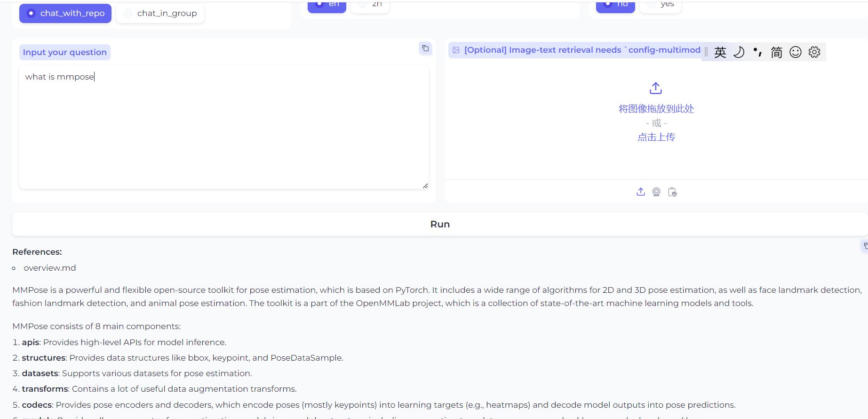The image size is (868, 419).
Task: Click the image label icon beside '[Optional]'
Action: point(456,50)
